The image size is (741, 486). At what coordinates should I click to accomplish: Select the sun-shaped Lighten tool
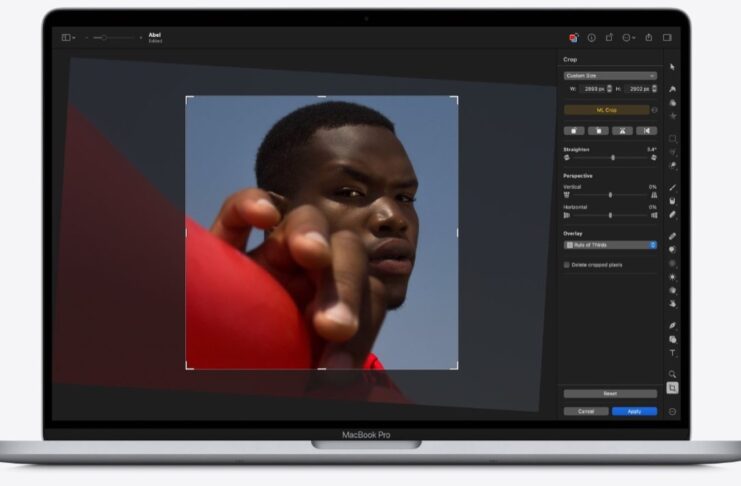pos(672,277)
